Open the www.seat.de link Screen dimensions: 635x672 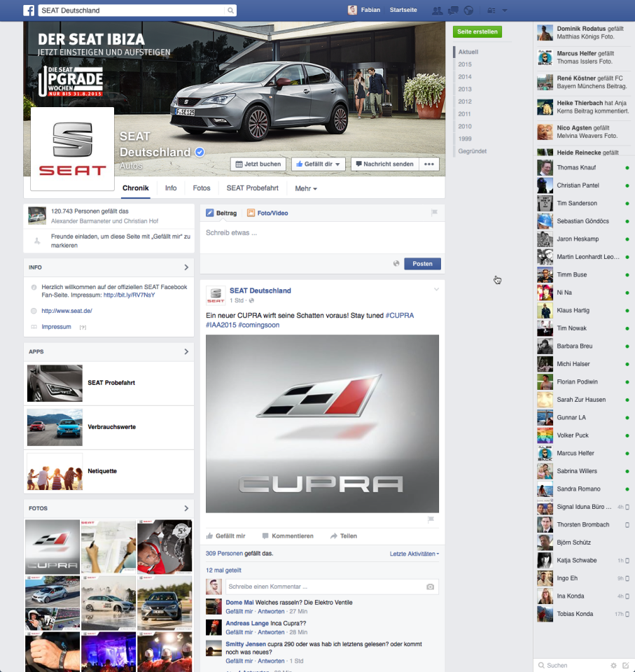click(67, 311)
